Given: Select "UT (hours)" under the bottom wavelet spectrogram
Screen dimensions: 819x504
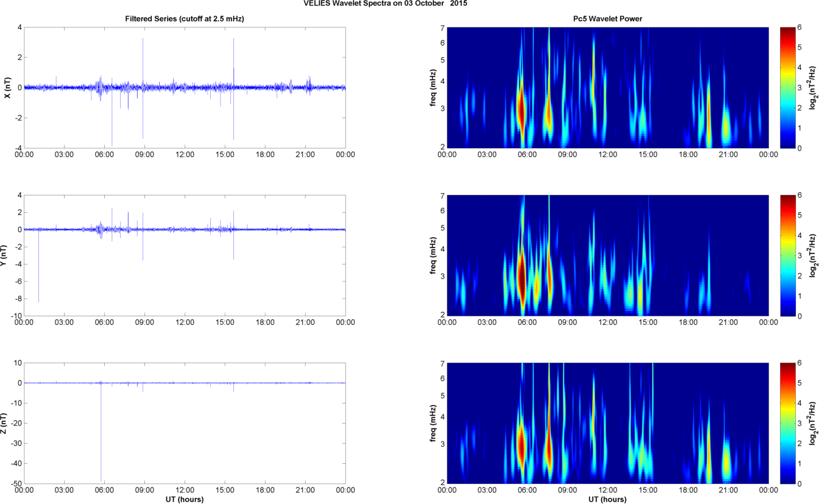Looking at the screenshot, I should click(608, 499).
